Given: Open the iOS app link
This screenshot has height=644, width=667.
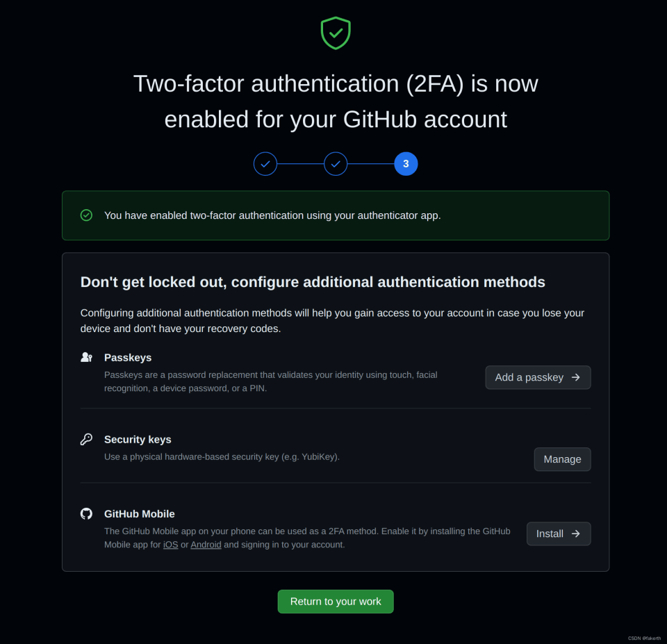Looking at the screenshot, I should click(x=170, y=545).
